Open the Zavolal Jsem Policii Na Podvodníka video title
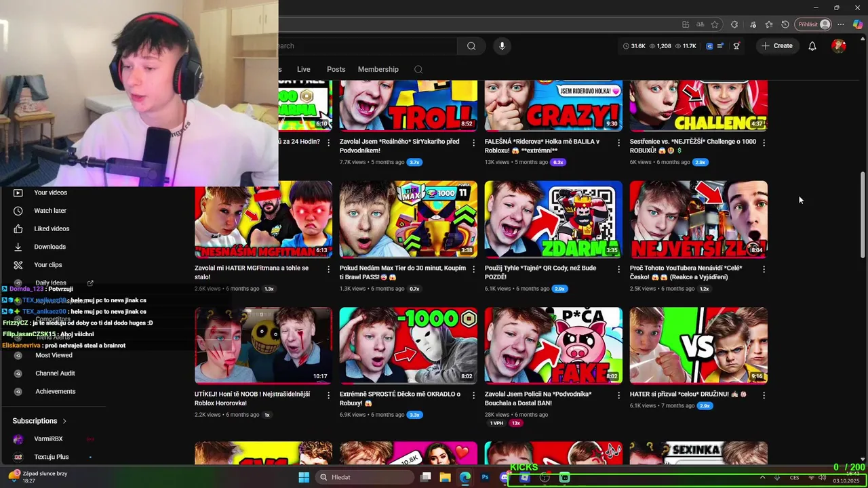This screenshot has height=488, width=868. [538, 399]
